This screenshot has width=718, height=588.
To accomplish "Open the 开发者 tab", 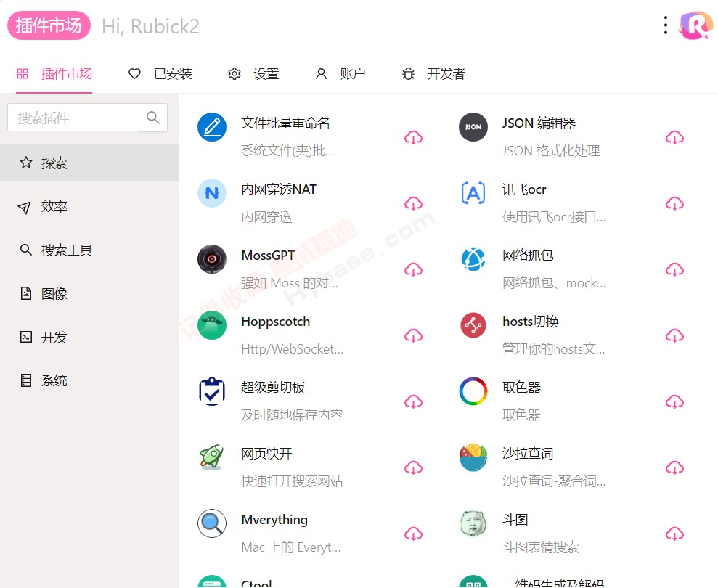I will tap(433, 74).
